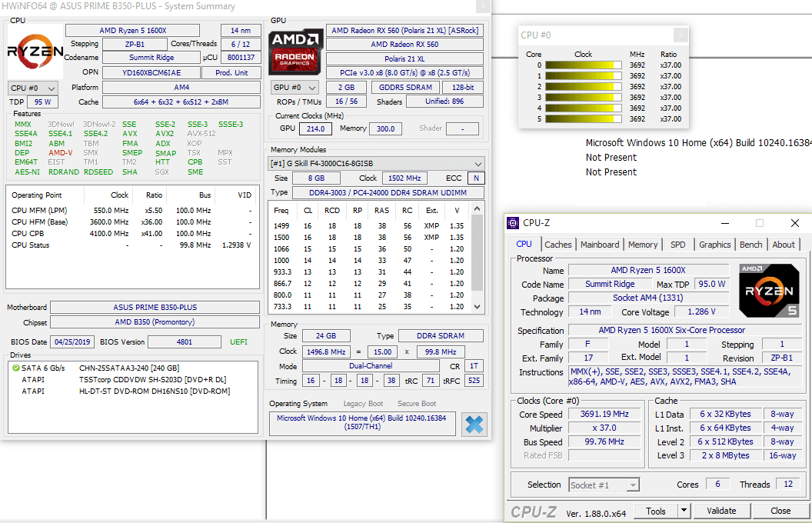Image resolution: width=812 pixels, height=523 pixels.
Task: Switch to the Mainboard tab in CPU-Z
Action: pos(600,245)
